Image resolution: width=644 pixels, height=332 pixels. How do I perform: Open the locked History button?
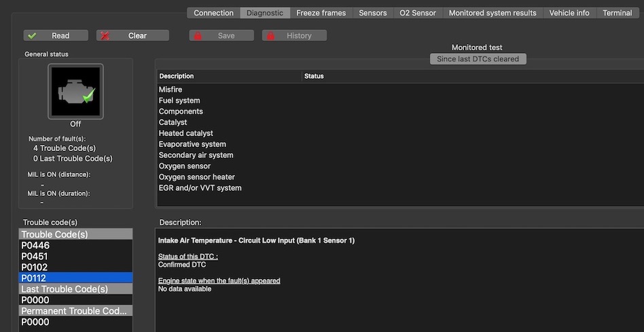[294, 35]
